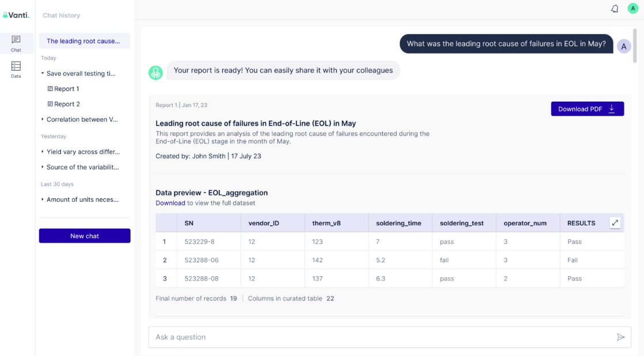This screenshot has height=356, width=644.
Task: Collapse the Save overall testing chat
Action: tap(43, 74)
